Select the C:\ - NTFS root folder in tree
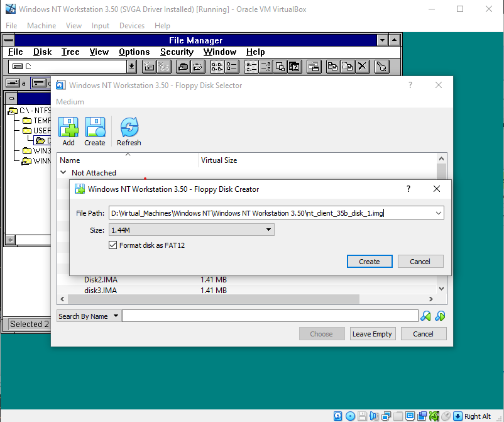Viewport: 504px width, 422px height. (30, 111)
